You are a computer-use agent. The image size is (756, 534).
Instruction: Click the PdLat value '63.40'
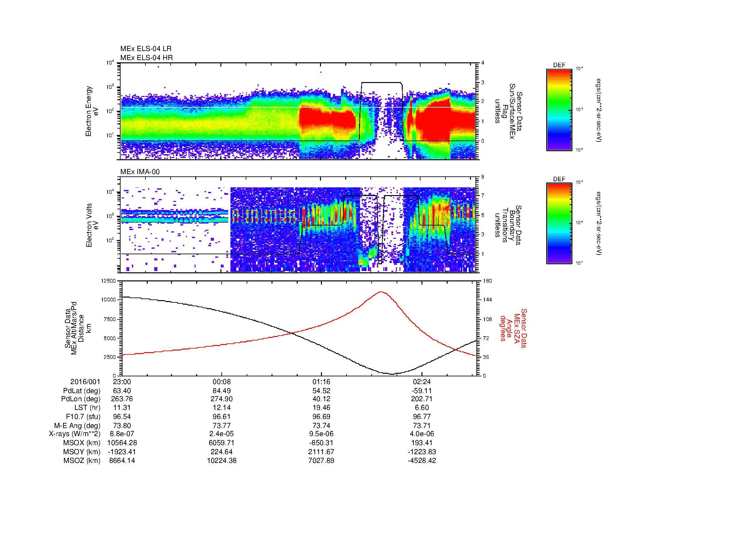(x=122, y=391)
